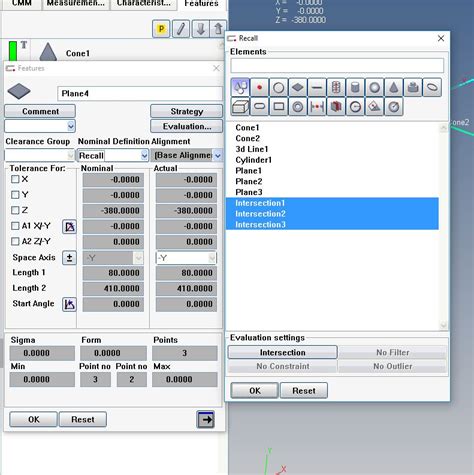Click the symmetry point icon in Recall
Image resolution: width=474 pixels, height=475 pixels.
[x=317, y=107]
